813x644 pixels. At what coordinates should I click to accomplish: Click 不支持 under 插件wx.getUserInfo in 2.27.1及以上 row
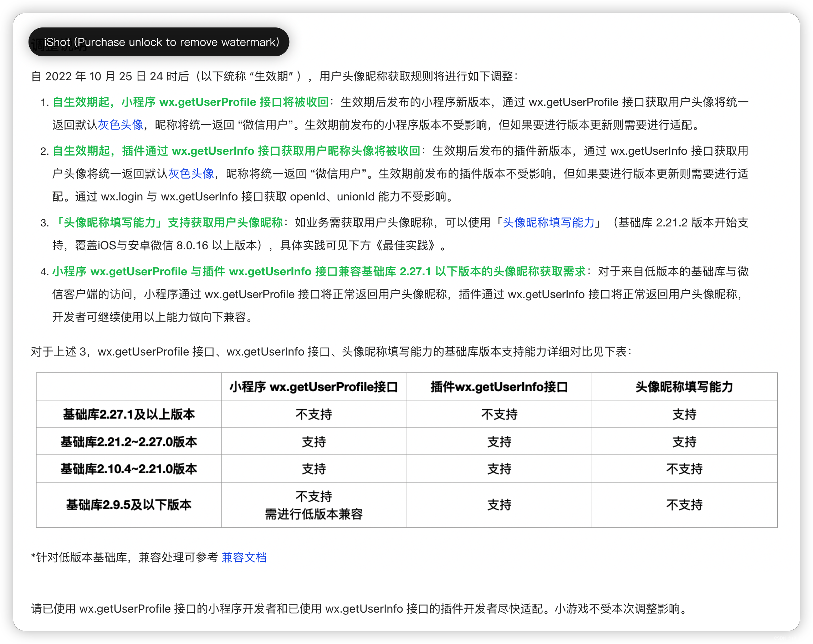(x=499, y=414)
